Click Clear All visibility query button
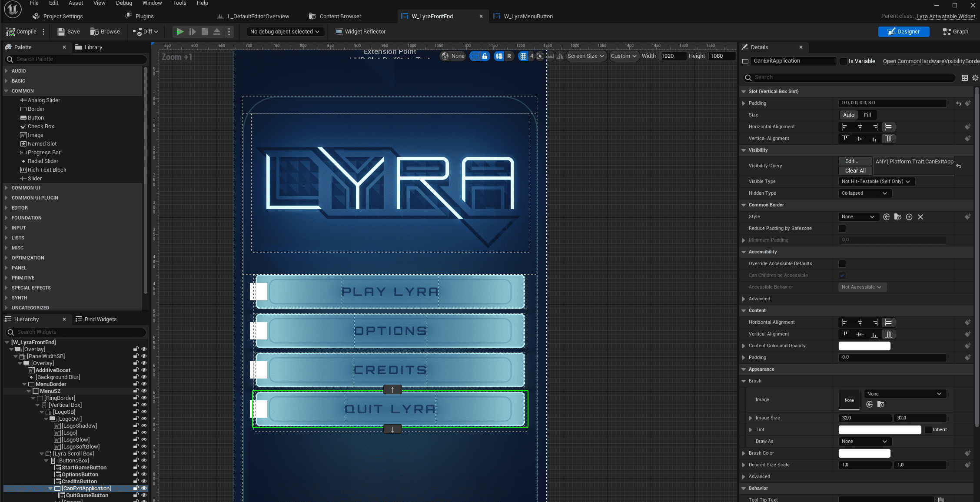This screenshot has height=502, width=980. [855, 171]
